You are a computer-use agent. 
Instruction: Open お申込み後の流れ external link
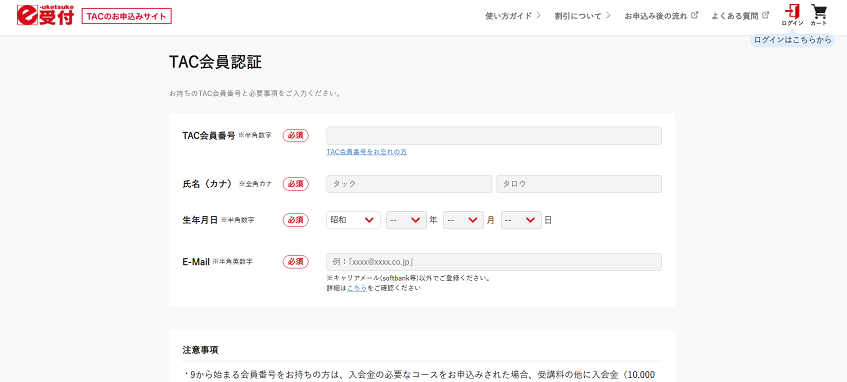point(661,16)
